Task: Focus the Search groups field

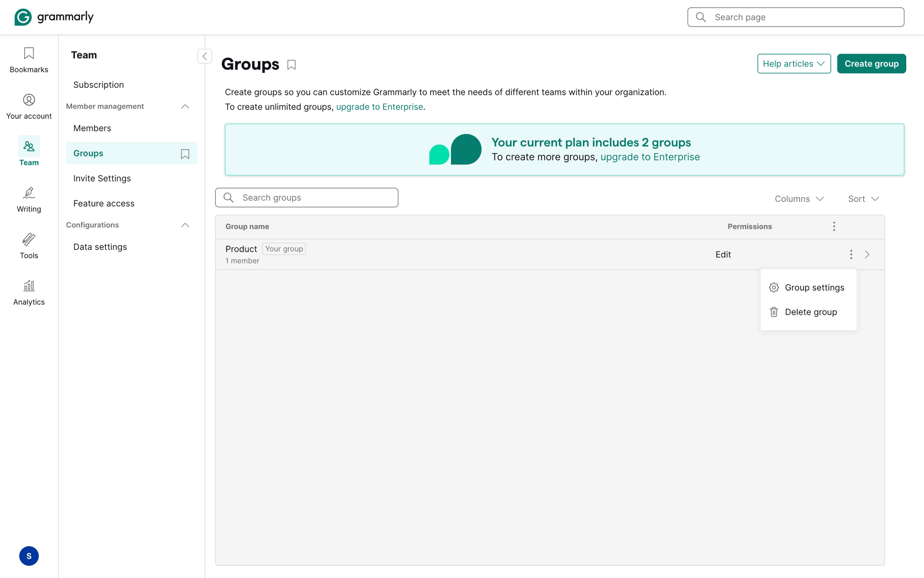Action: pyautogui.click(x=307, y=197)
